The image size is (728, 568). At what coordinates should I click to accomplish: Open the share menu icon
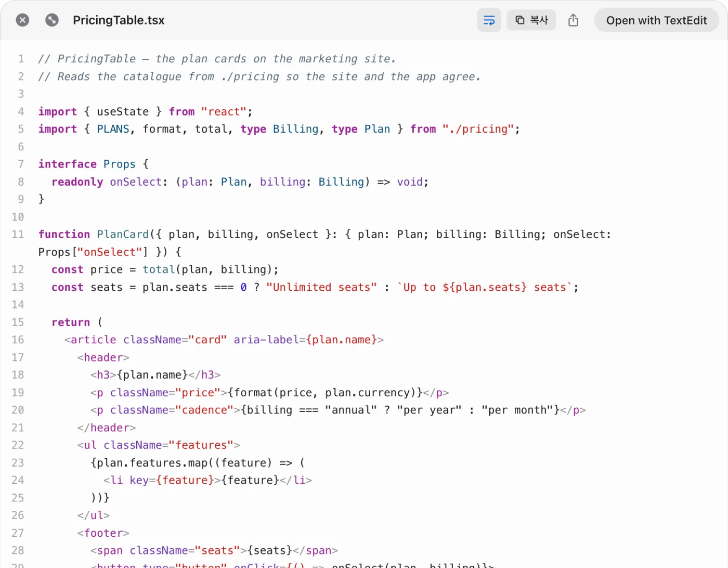click(573, 20)
